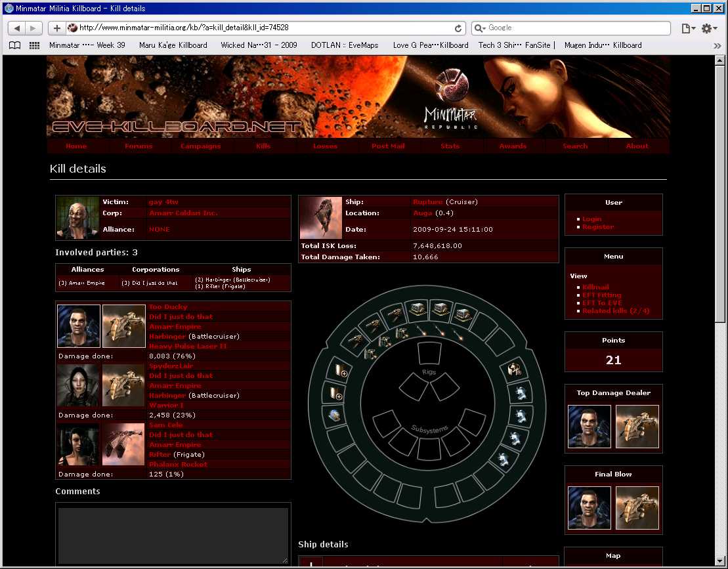Open the bookmarks book icon
728x569 pixels.
pyautogui.click(x=15, y=45)
